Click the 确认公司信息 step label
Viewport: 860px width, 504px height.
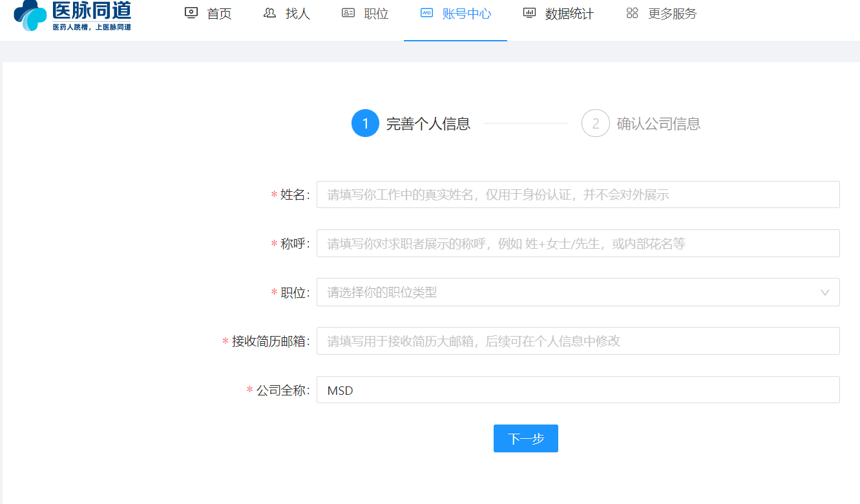[x=658, y=123]
